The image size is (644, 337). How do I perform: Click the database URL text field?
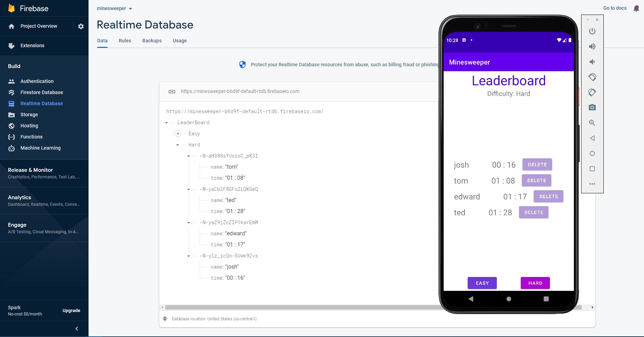pyautogui.click(x=240, y=92)
